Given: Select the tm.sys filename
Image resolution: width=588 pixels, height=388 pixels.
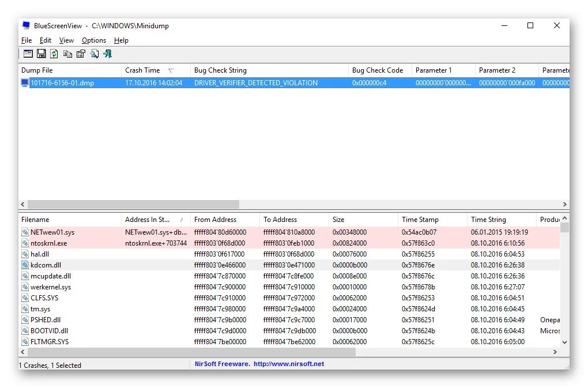Looking at the screenshot, I should point(40,309).
